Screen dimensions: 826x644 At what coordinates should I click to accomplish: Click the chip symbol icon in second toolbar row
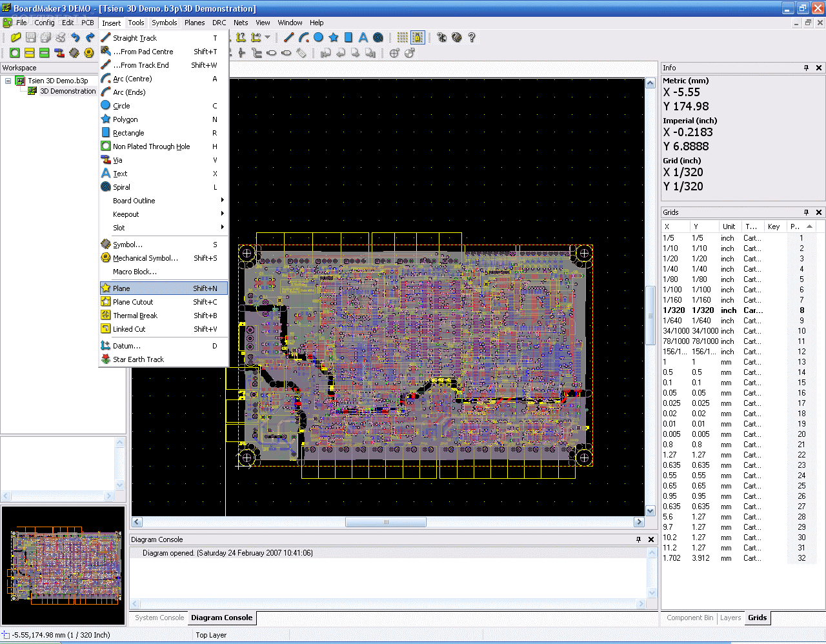click(x=74, y=53)
